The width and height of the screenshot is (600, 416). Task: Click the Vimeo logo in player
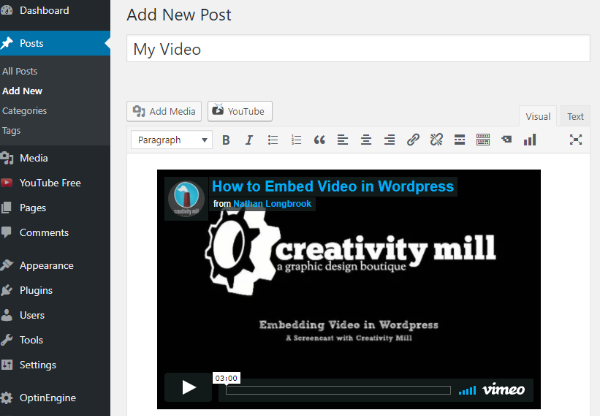tap(504, 389)
